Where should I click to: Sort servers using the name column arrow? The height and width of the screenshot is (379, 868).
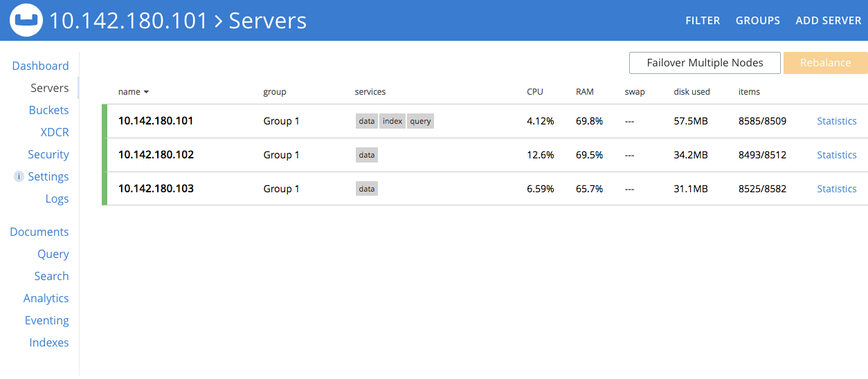(x=146, y=92)
